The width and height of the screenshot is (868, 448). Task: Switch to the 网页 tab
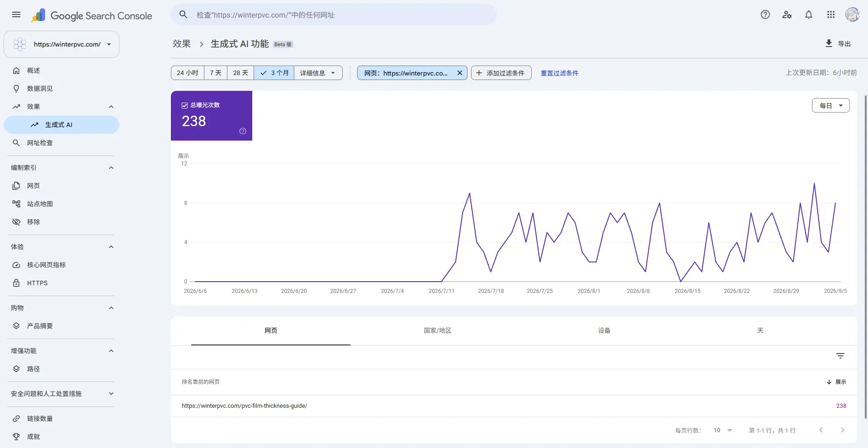click(271, 331)
